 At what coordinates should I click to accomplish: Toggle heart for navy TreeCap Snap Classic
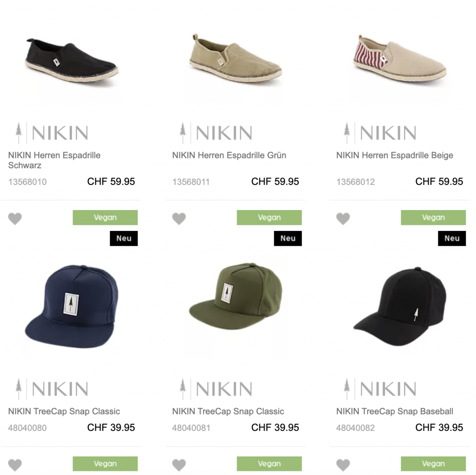click(x=15, y=465)
